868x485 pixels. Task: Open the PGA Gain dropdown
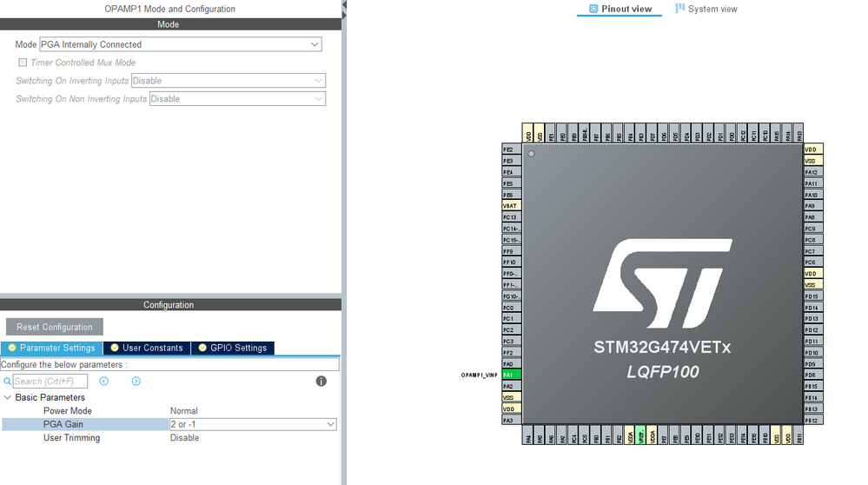[x=253, y=425]
